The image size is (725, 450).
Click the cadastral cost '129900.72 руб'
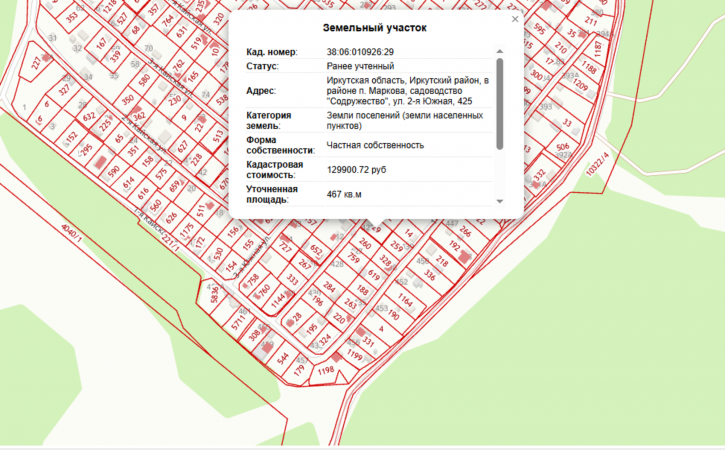pos(356,170)
